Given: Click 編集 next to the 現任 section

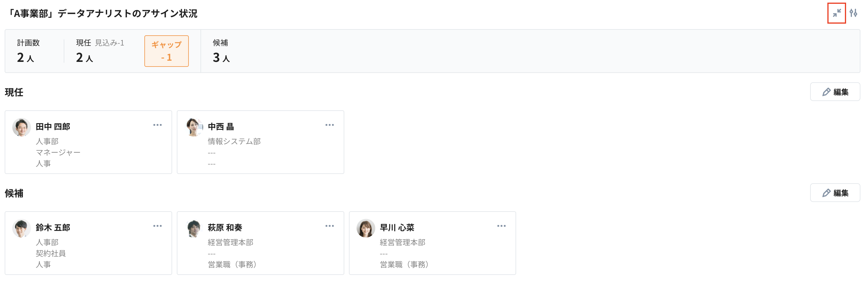Looking at the screenshot, I should (x=835, y=92).
